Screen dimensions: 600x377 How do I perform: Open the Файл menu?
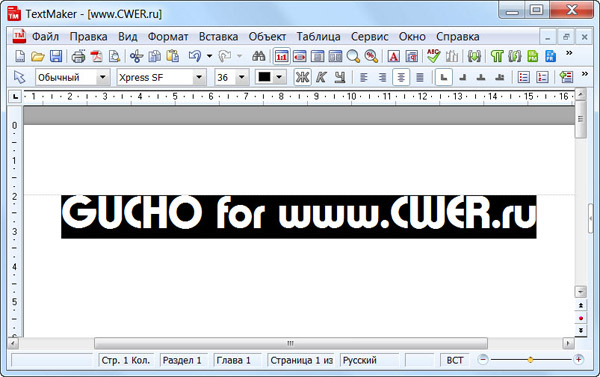click(x=45, y=37)
